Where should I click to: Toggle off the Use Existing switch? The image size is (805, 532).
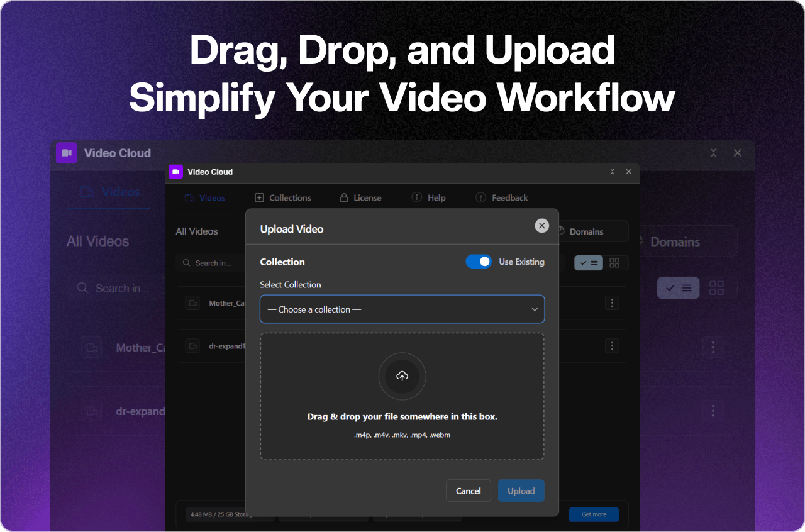coord(479,261)
